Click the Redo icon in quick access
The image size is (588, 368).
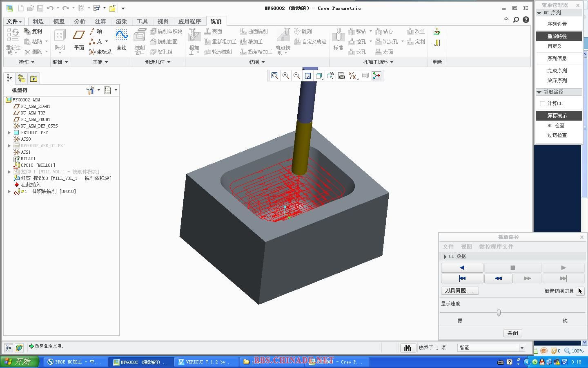[x=65, y=8]
